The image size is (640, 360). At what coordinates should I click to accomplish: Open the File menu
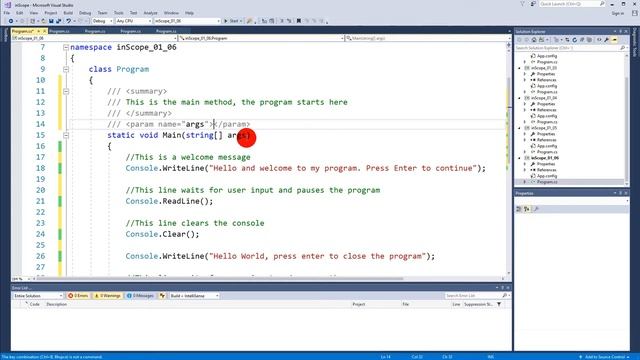7,13
